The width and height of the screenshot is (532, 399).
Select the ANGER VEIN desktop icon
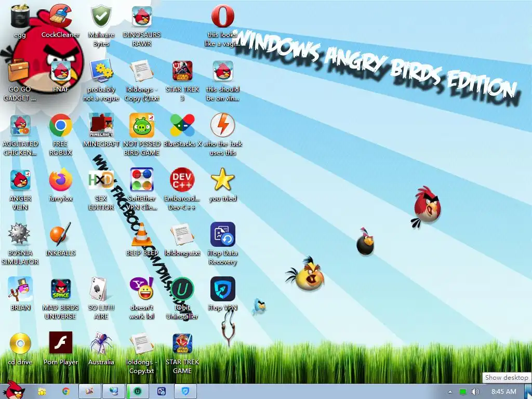(20, 180)
